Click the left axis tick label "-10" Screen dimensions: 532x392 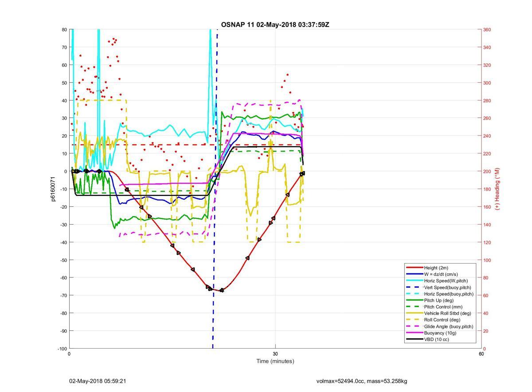click(x=63, y=189)
